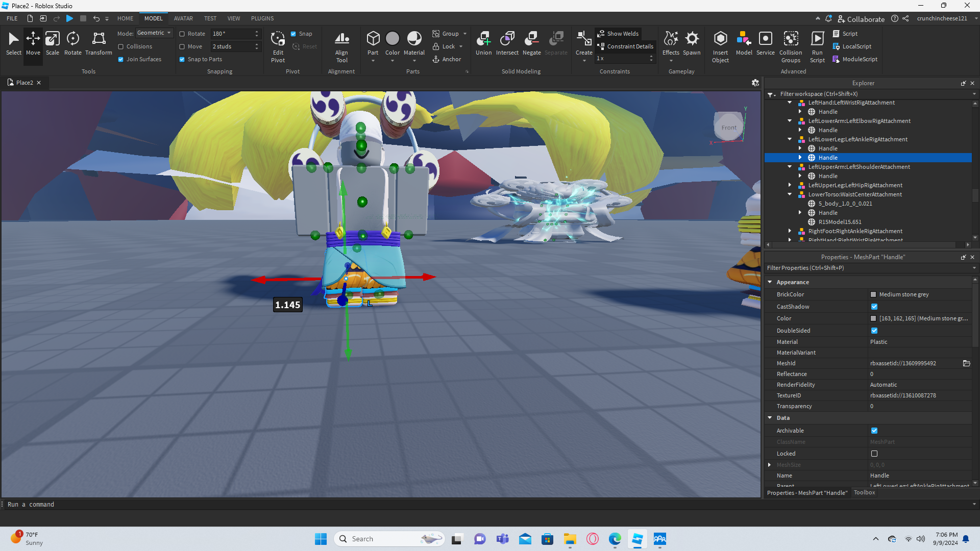Uncheck the CastShadow property checkbox

pyautogui.click(x=874, y=307)
